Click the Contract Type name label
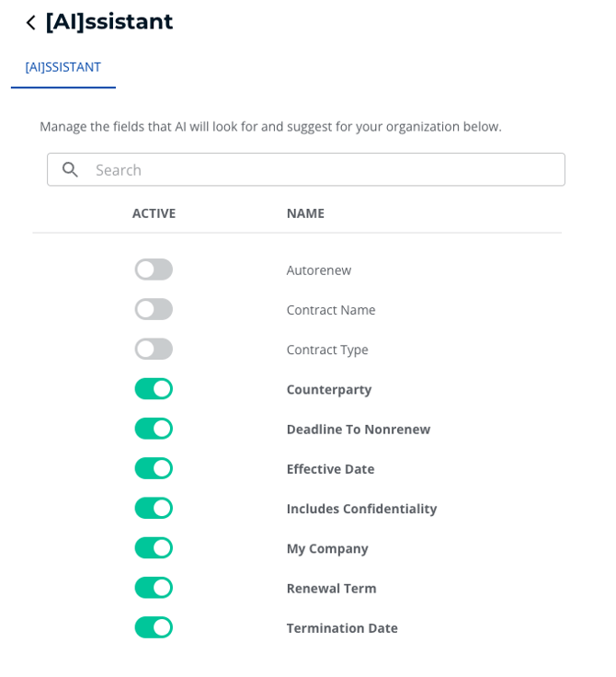Screen dimensions: 616x677 (327, 350)
